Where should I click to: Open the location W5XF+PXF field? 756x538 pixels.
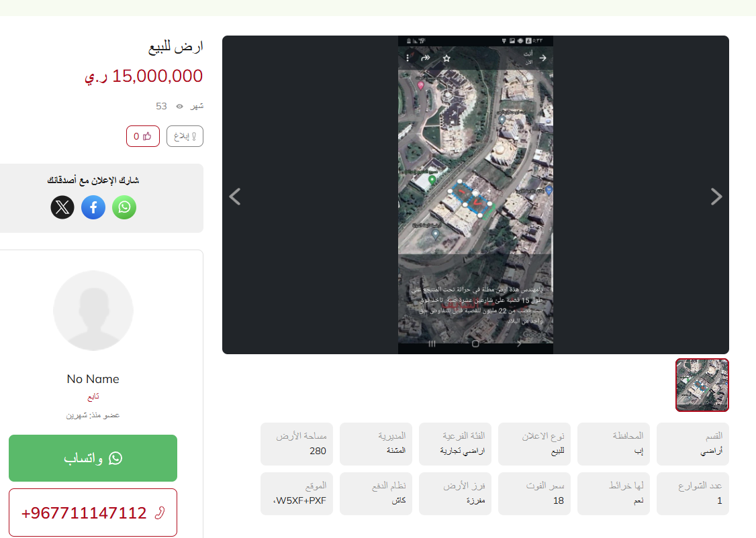pyautogui.click(x=297, y=494)
